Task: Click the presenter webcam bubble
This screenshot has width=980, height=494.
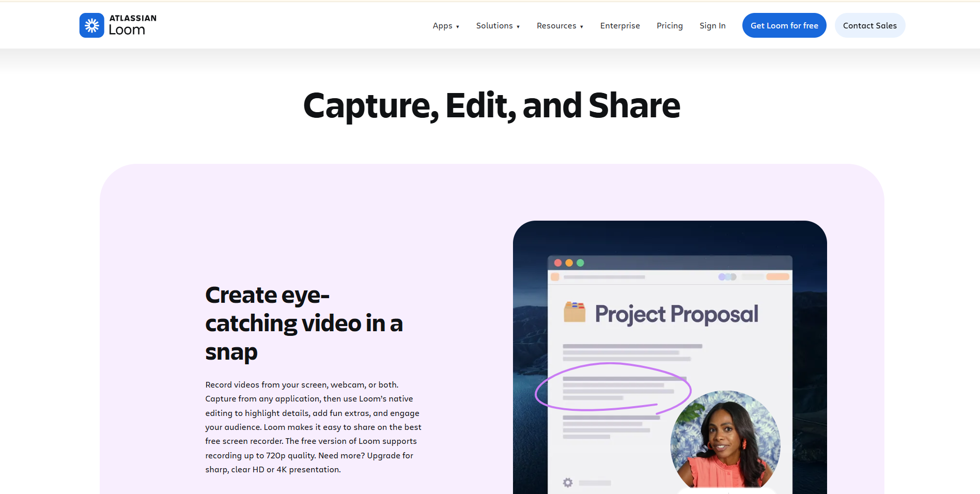Action: coord(725,439)
